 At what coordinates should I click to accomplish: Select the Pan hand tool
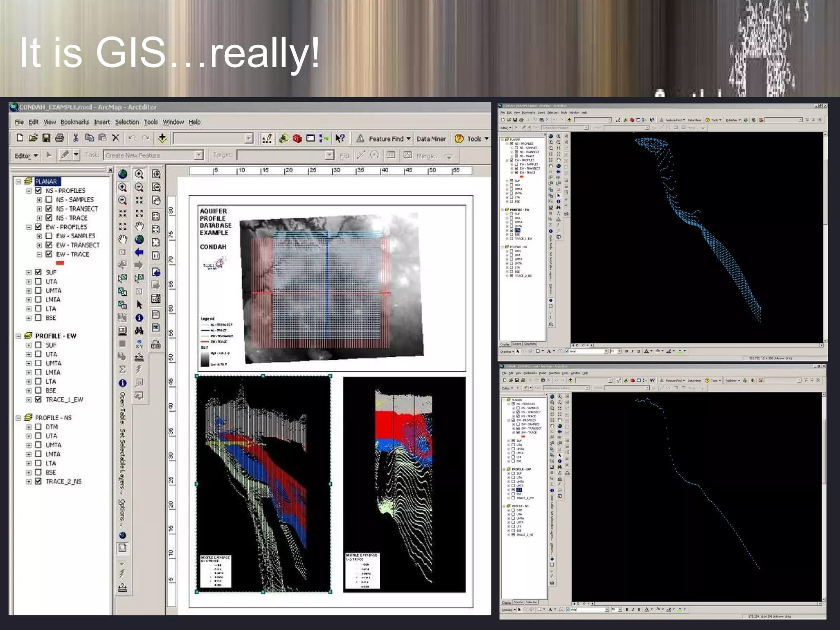[x=139, y=226]
